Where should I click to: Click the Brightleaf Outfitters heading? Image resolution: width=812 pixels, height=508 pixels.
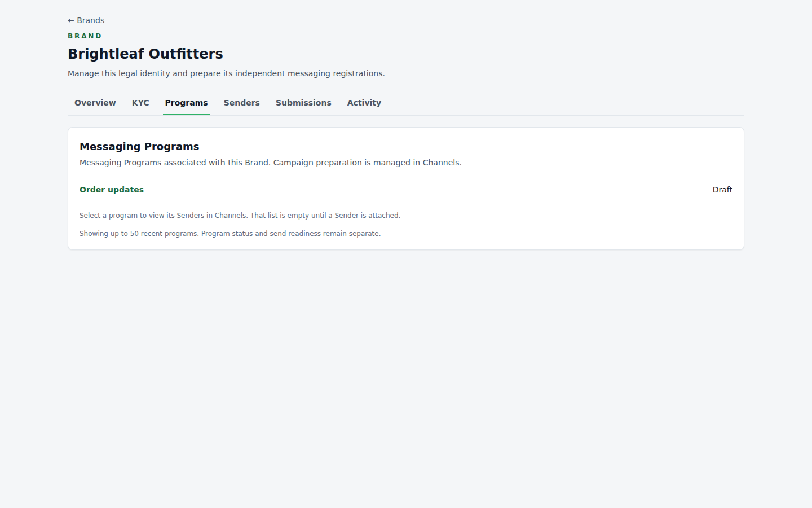coord(145,54)
